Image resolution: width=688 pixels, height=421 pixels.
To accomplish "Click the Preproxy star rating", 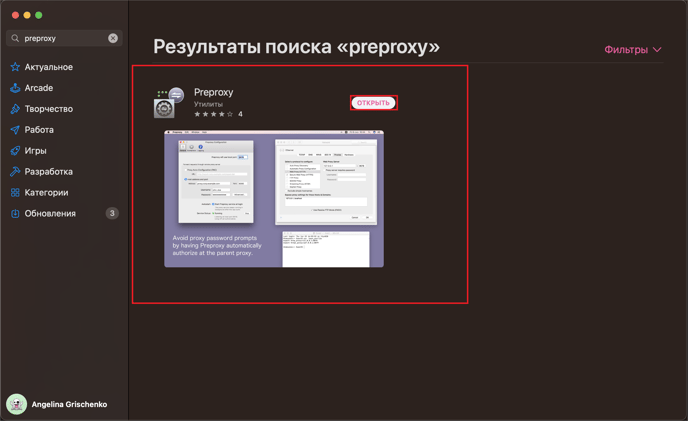I will click(213, 114).
